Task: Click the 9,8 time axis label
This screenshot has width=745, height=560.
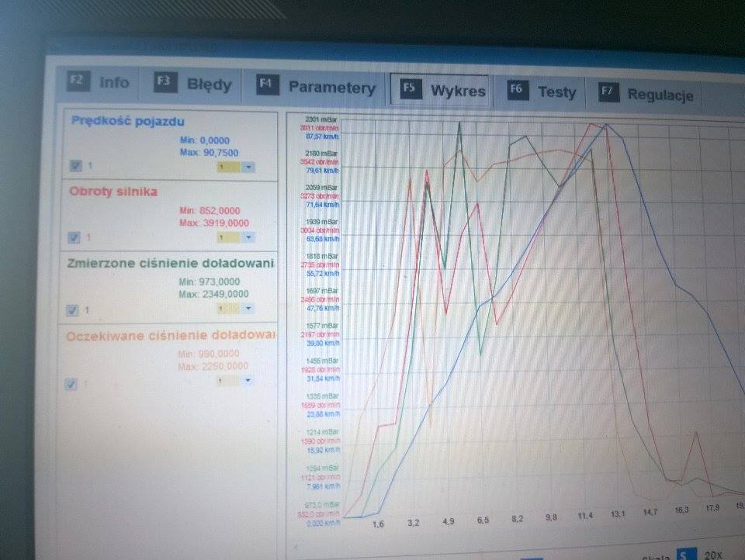Action: pyautogui.click(x=551, y=517)
